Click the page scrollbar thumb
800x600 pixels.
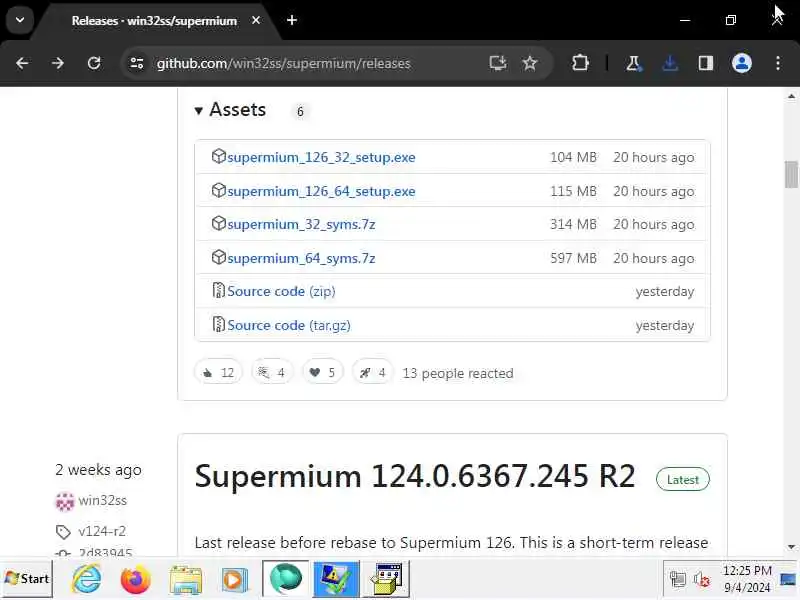pyautogui.click(x=791, y=174)
